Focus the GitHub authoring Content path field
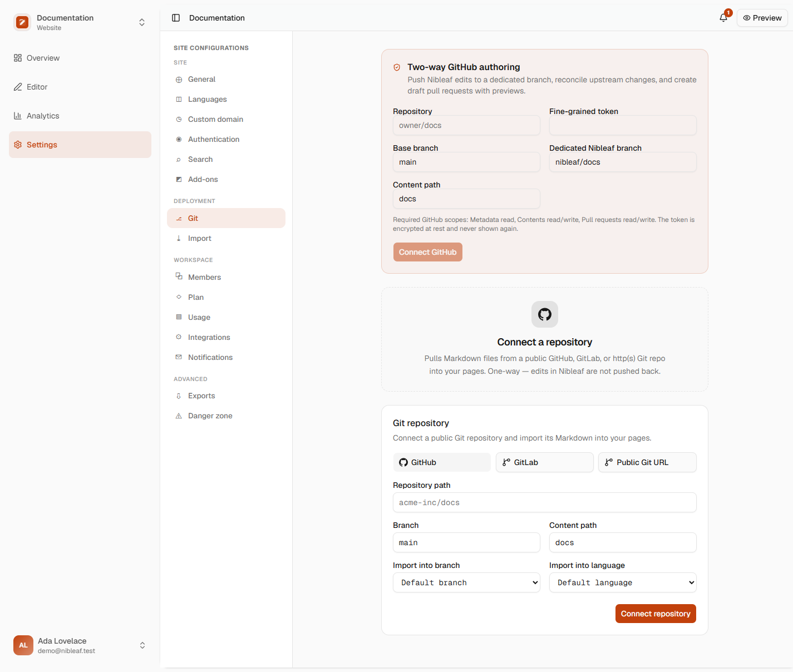 tap(466, 199)
